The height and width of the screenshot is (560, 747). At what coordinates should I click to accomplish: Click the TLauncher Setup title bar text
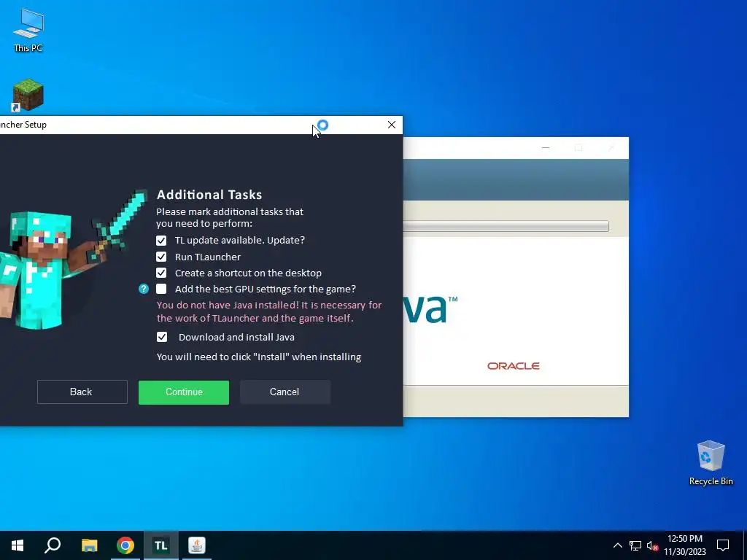click(23, 125)
